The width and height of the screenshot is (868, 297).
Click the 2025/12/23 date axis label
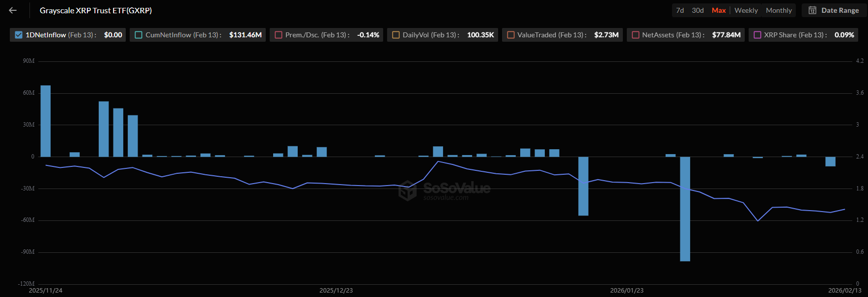coord(336,290)
